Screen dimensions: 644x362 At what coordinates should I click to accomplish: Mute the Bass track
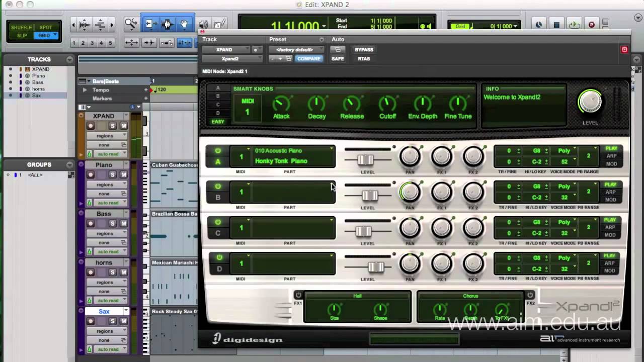(123, 224)
